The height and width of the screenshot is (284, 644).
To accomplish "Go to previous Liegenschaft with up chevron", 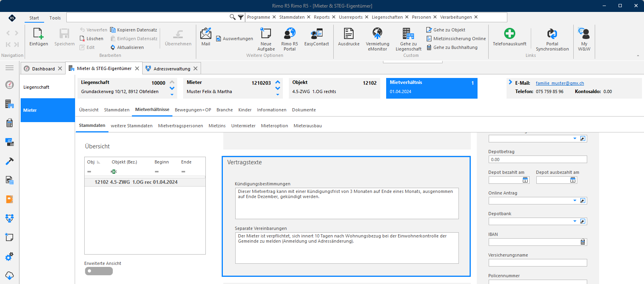I will 172,82.
